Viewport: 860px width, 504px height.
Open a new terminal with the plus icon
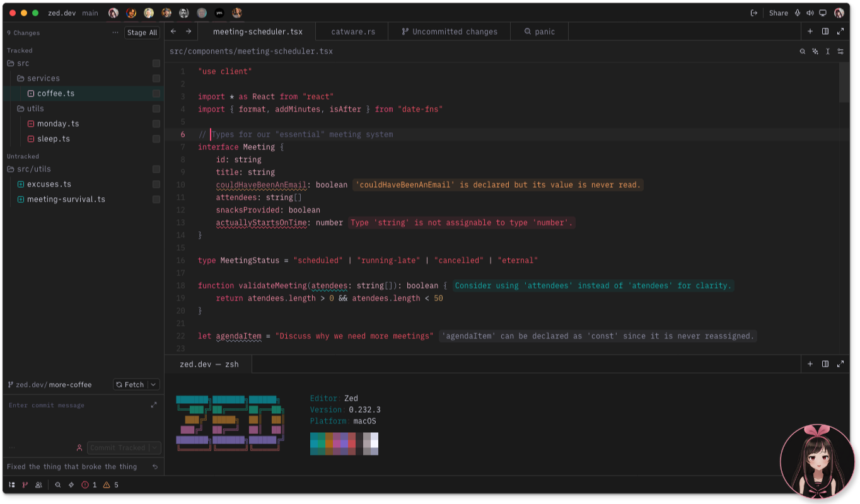(810, 364)
